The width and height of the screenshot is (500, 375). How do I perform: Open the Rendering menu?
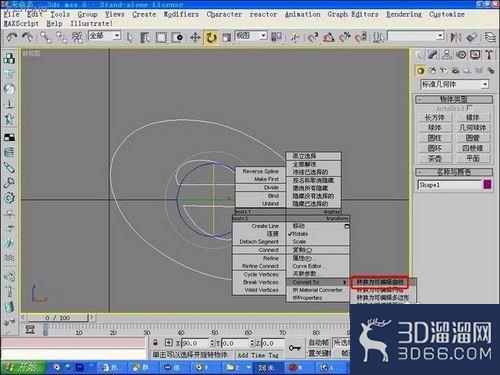click(x=404, y=15)
